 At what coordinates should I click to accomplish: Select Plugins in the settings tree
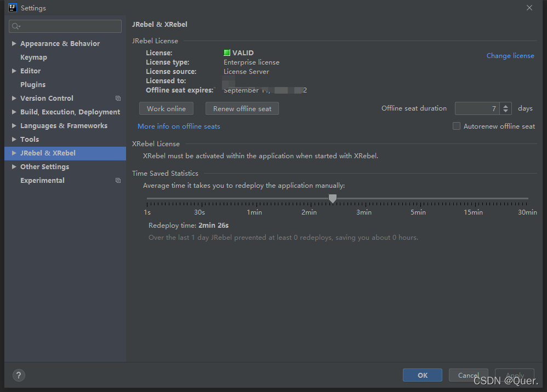pos(33,85)
